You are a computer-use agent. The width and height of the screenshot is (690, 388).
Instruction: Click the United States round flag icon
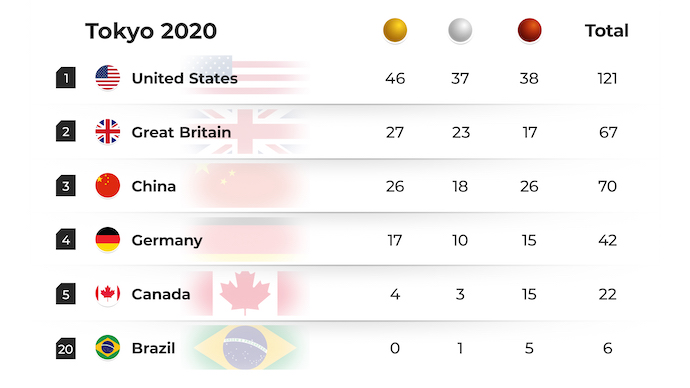pyautogui.click(x=108, y=77)
